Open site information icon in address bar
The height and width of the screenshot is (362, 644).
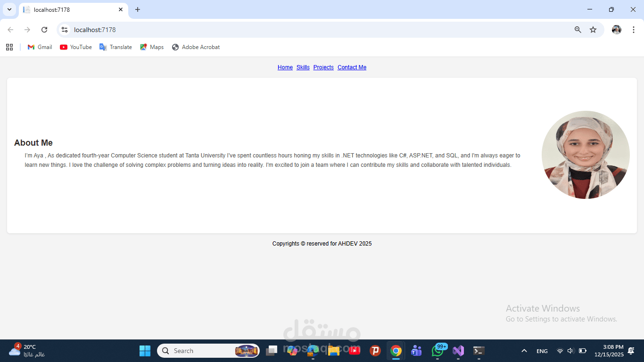tap(65, 30)
